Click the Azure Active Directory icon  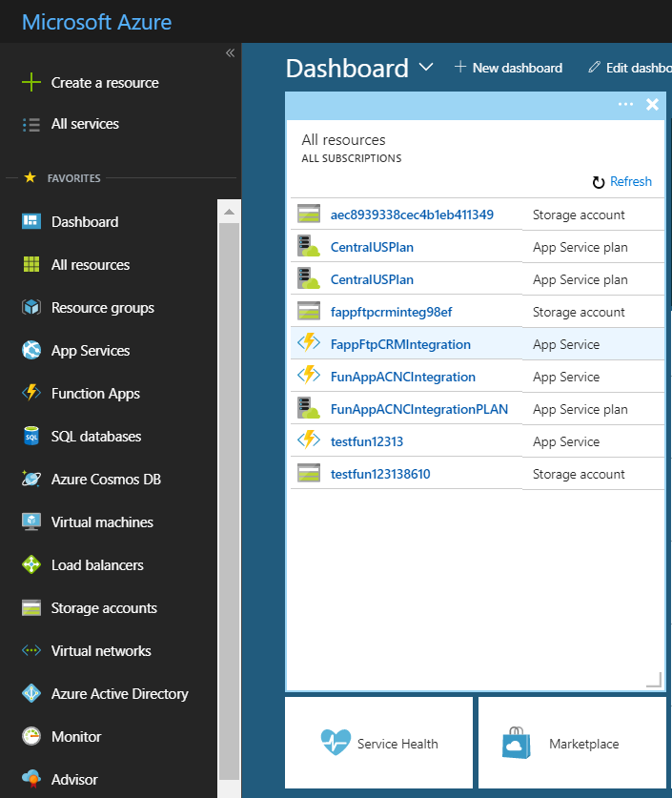31,693
